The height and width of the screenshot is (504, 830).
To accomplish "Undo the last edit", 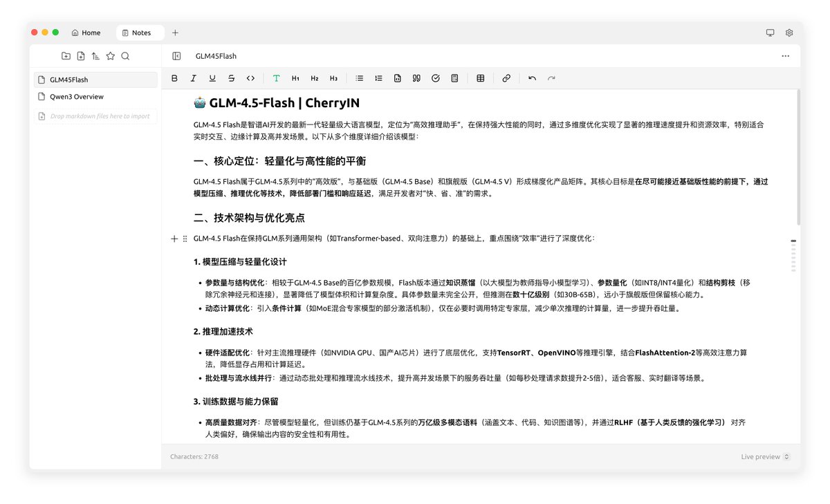I will (x=532, y=78).
